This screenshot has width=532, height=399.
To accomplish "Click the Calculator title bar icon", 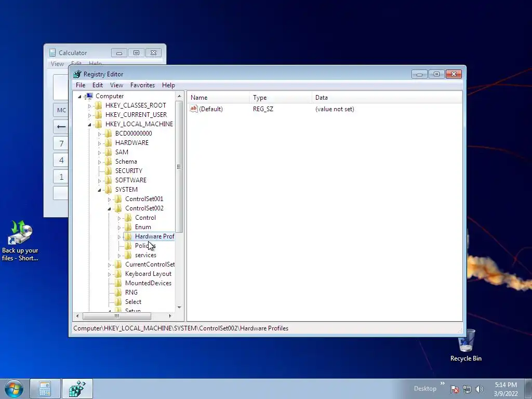I will point(52,52).
